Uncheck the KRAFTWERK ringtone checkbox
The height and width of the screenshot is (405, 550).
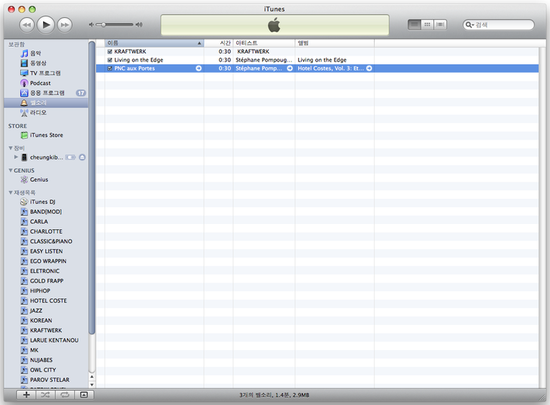click(x=110, y=52)
